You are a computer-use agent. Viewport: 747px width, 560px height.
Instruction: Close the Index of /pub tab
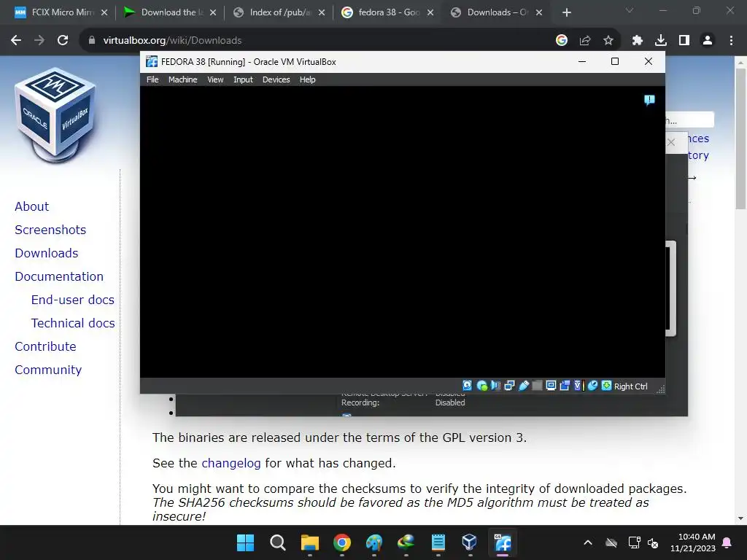click(x=322, y=12)
